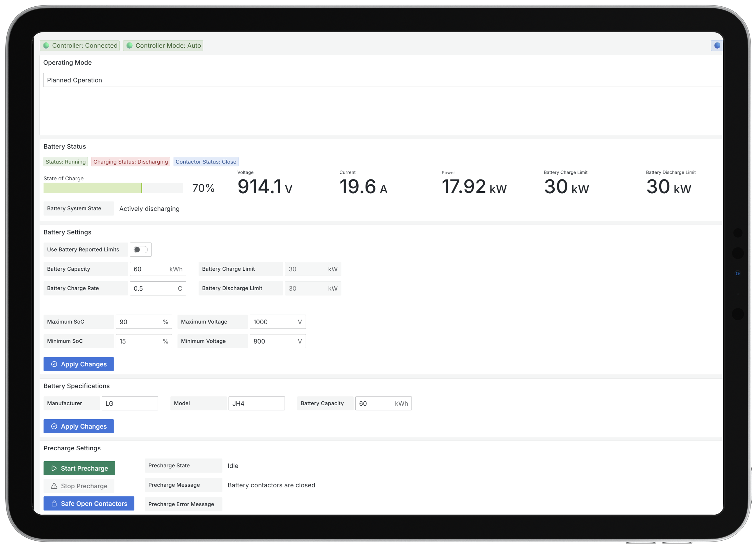This screenshot has height=547, width=756.
Task: Click checkmark icon in Battery Specifications Apply Changes
Action: (x=54, y=426)
